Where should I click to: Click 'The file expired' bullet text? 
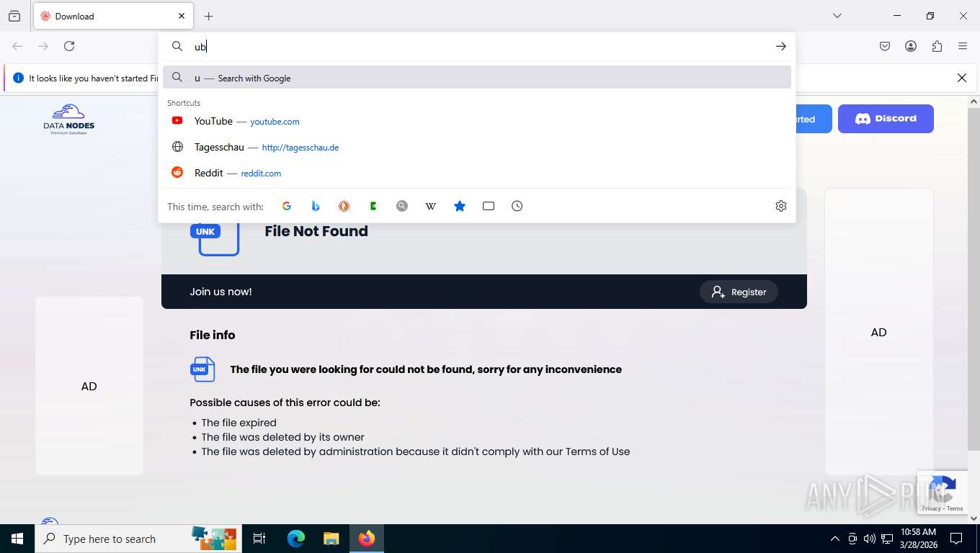click(x=239, y=423)
